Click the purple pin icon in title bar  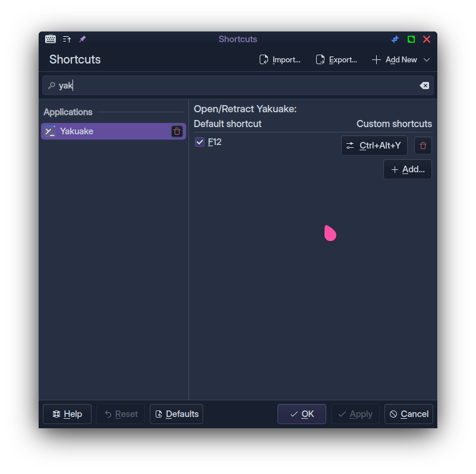83,39
